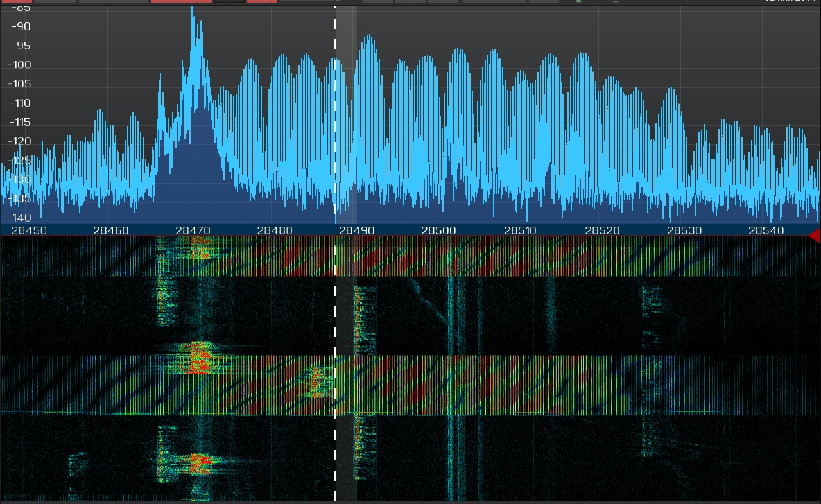
Task: Select the -140 dB label at scale bottom
Action: 19,218
